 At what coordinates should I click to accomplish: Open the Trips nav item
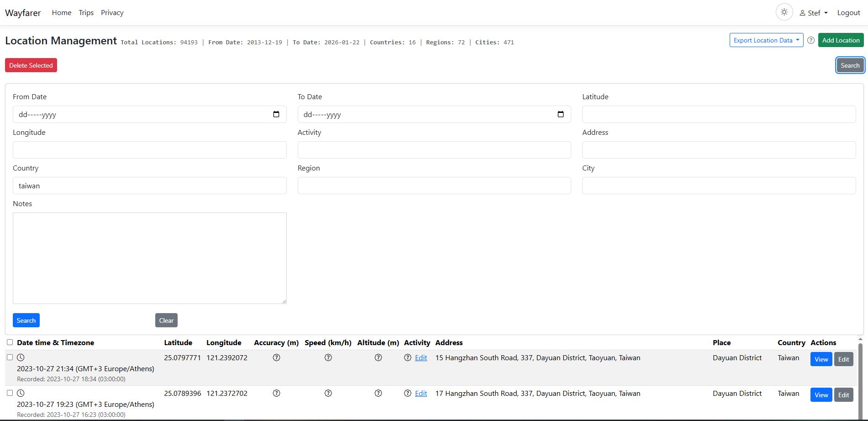coord(86,13)
